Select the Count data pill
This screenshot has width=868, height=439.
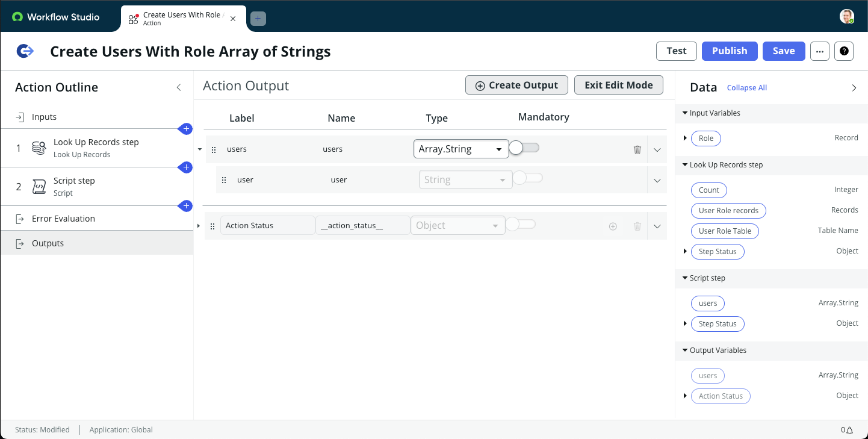(x=709, y=190)
